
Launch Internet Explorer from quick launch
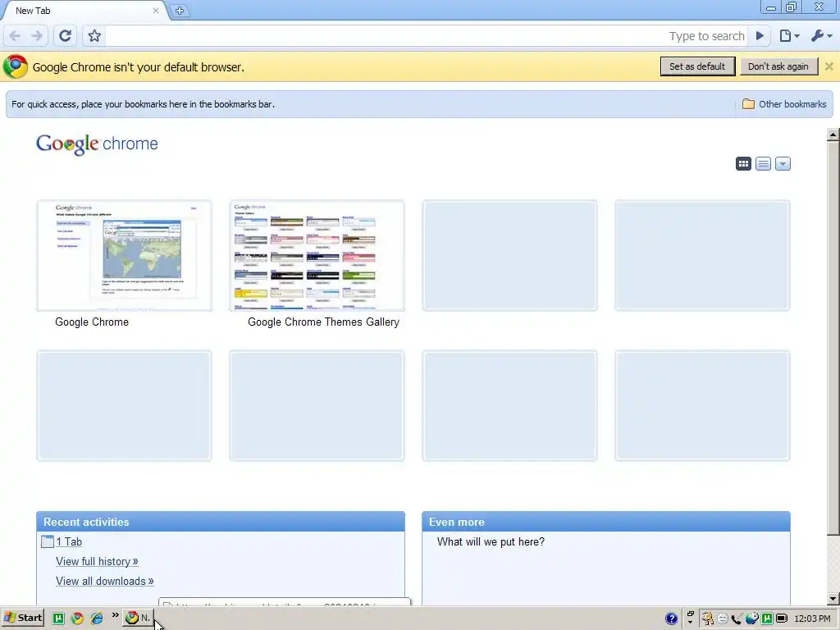tap(97, 619)
